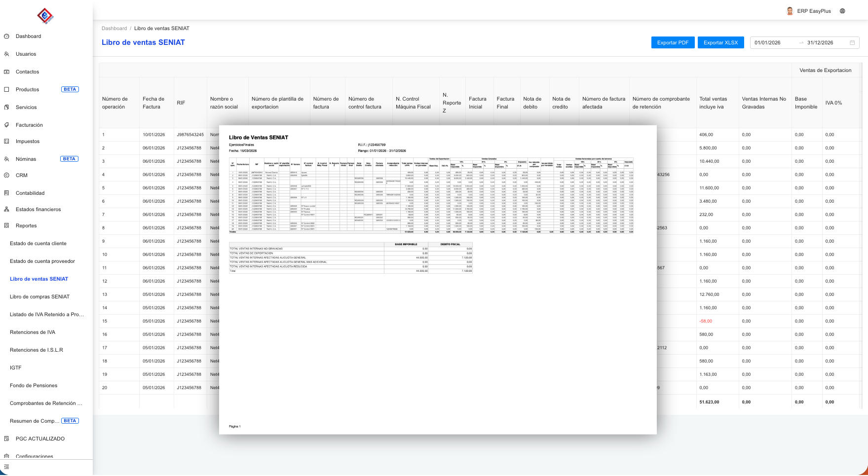Click the user avatar icon
The height and width of the screenshot is (476, 868).
click(790, 11)
